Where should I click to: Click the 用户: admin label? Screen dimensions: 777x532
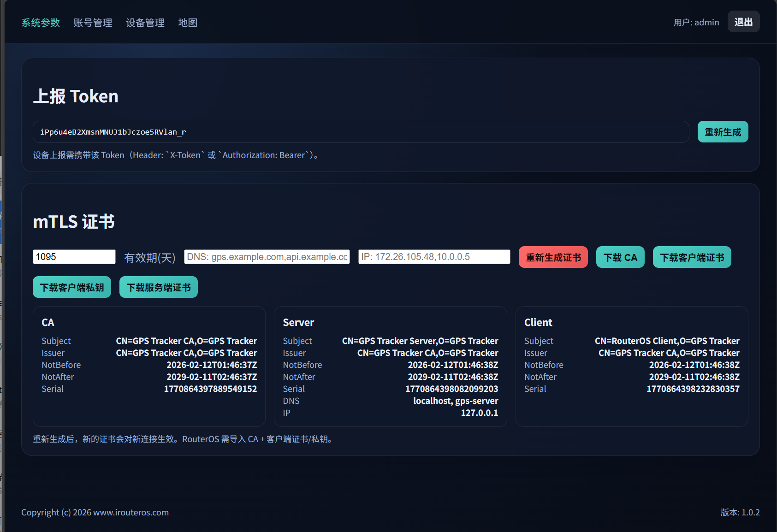click(696, 22)
